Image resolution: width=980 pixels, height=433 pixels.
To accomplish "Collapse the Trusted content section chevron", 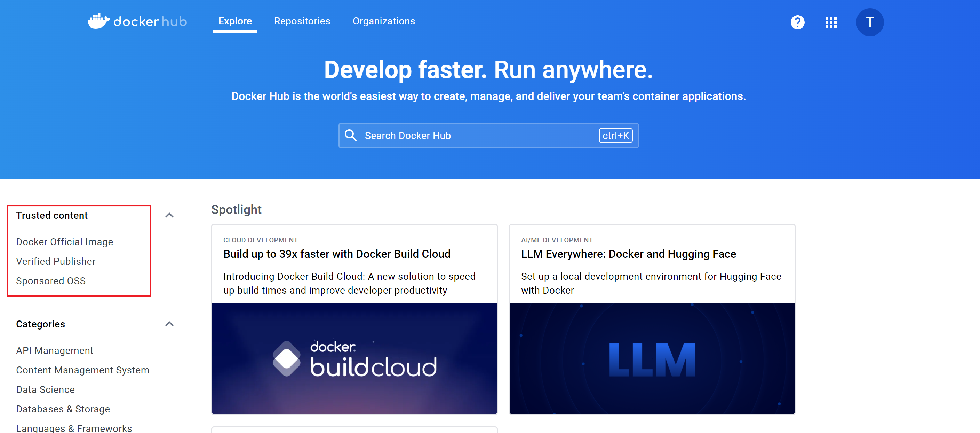I will pos(169,216).
